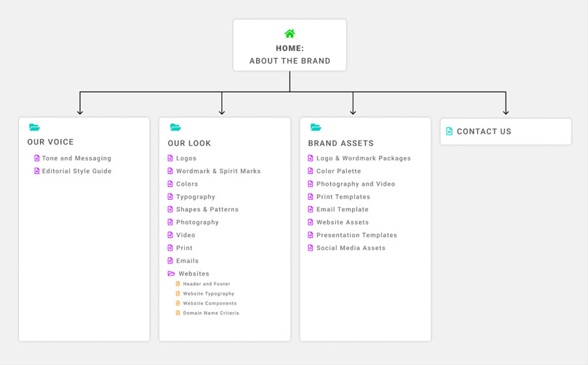Click the page icon beside Photography and Video
The image size is (588, 365).
[x=310, y=184]
